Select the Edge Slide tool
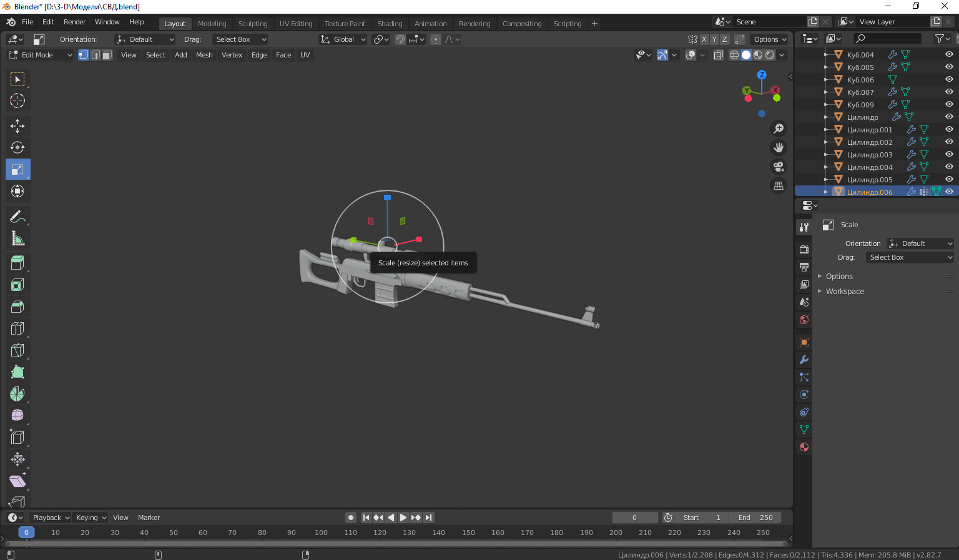Screen dimensions: 959x560 point(17,438)
